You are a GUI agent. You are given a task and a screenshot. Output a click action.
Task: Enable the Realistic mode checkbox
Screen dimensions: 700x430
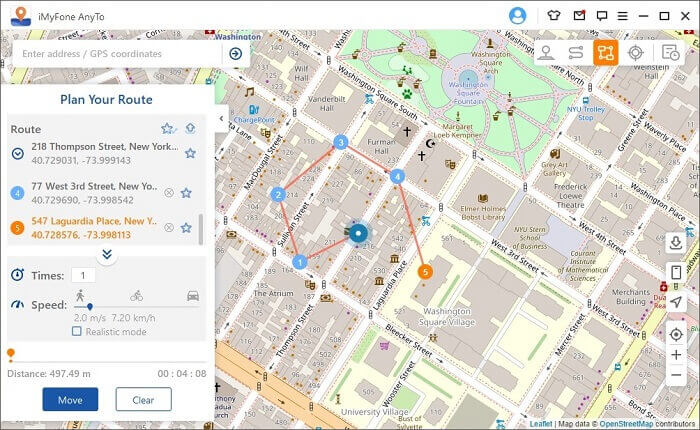tap(77, 331)
